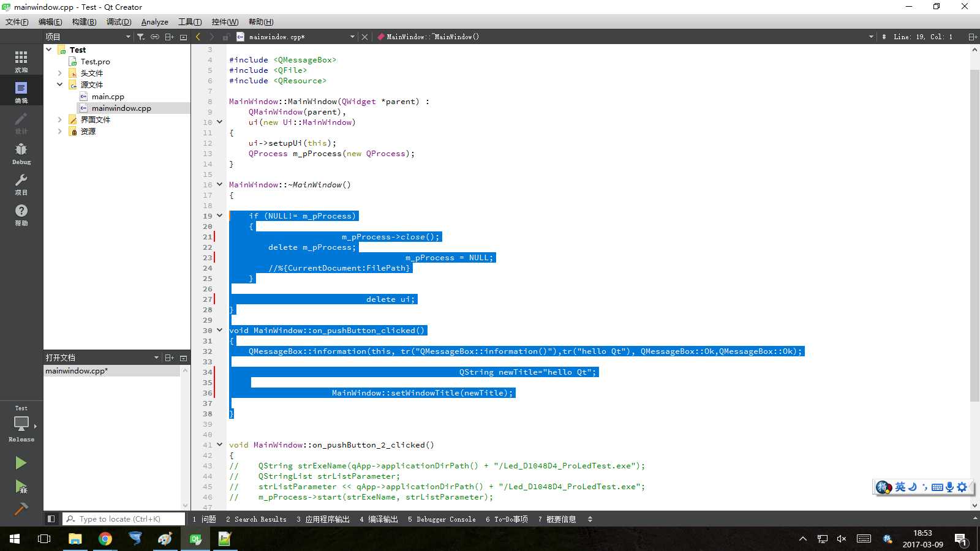Fold the code block at line 10
The image size is (980, 551).
219,122
